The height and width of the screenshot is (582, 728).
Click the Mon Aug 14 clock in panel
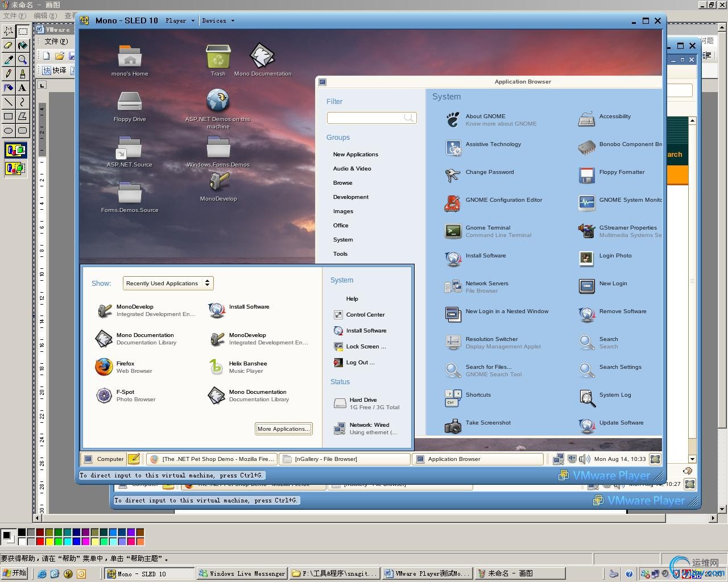click(620, 459)
